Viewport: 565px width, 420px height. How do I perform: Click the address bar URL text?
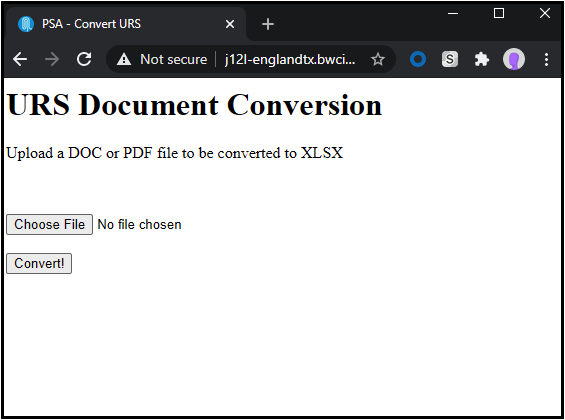point(290,59)
